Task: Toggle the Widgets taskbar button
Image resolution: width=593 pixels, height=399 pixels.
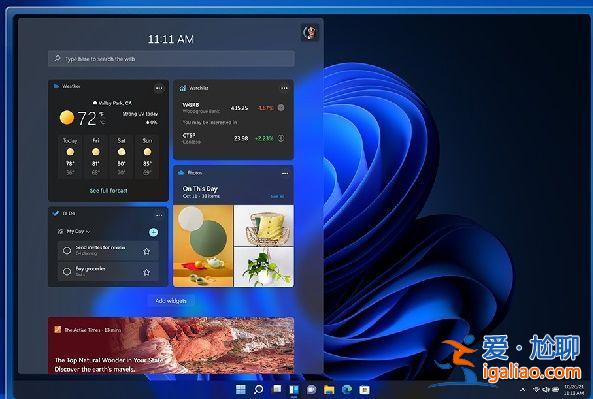Action: click(294, 390)
